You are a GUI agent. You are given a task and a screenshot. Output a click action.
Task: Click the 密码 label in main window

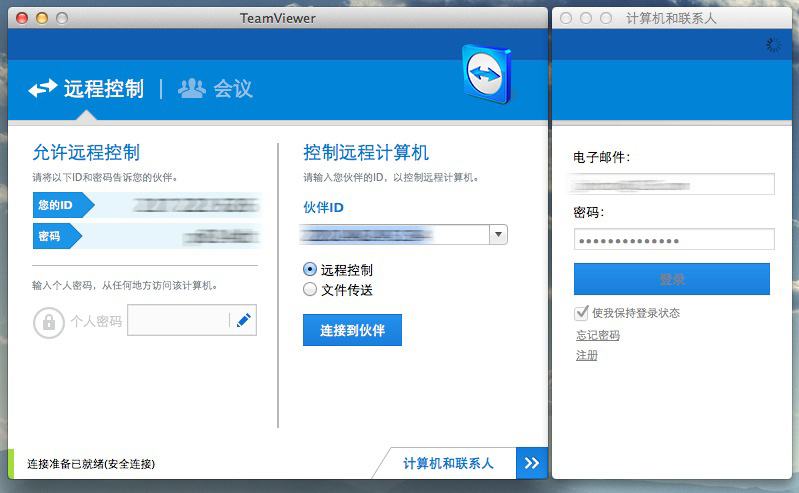pyautogui.click(x=57, y=236)
